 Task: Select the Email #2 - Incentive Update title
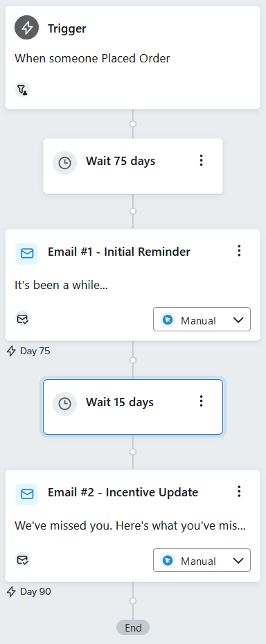(123, 492)
